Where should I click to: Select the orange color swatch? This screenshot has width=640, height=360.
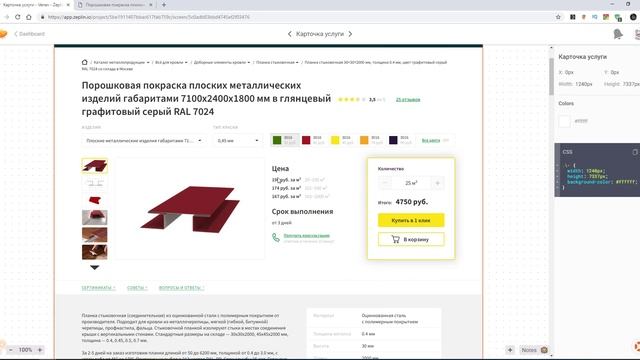tap(364, 140)
